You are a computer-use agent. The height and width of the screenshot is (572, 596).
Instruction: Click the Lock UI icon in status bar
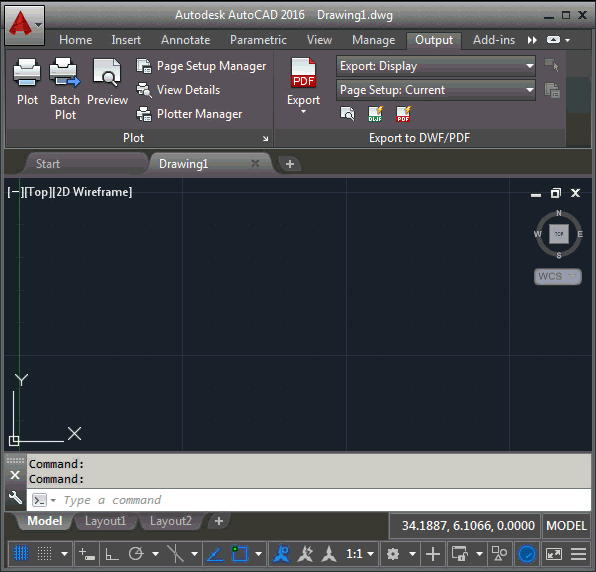tap(460, 554)
